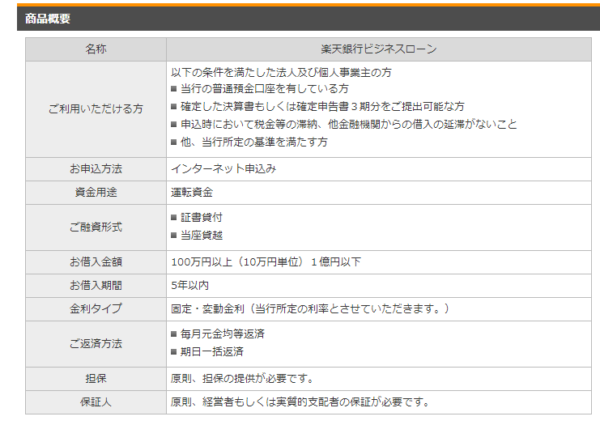Viewport: 600px width, 425px height.
Task: Select the ご返済方法 row label
Action: (x=96, y=344)
